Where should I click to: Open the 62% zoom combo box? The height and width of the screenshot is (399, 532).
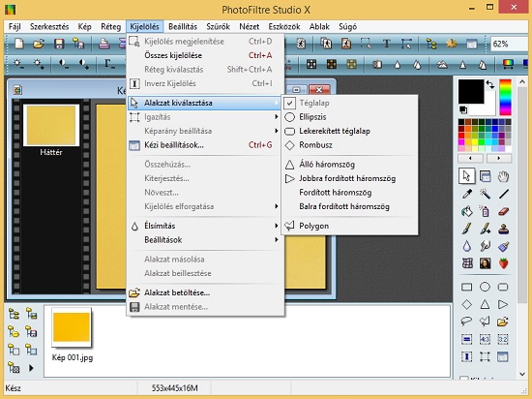click(x=510, y=45)
